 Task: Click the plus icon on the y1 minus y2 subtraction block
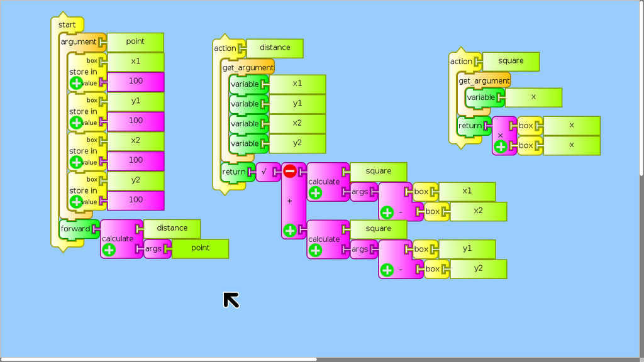point(387,270)
